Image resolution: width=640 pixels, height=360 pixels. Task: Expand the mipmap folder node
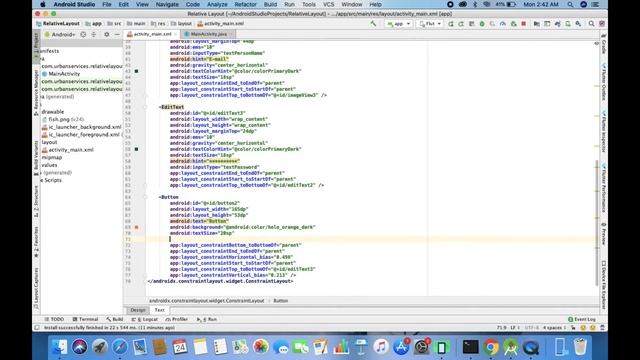[51, 157]
